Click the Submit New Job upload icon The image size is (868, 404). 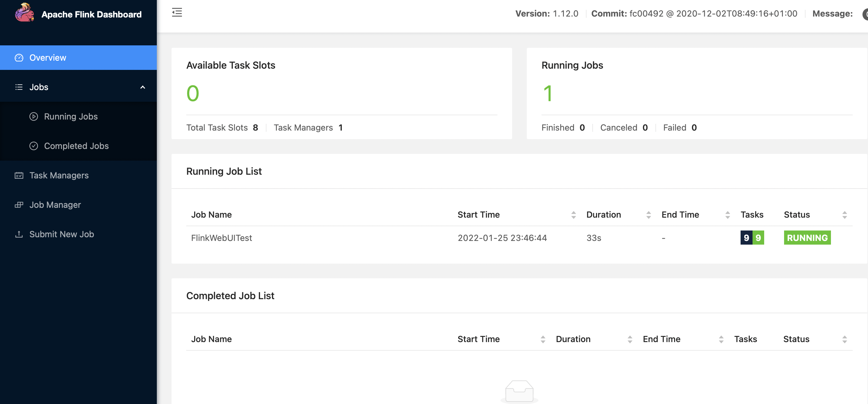pyautogui.click(x=19, y=234)
